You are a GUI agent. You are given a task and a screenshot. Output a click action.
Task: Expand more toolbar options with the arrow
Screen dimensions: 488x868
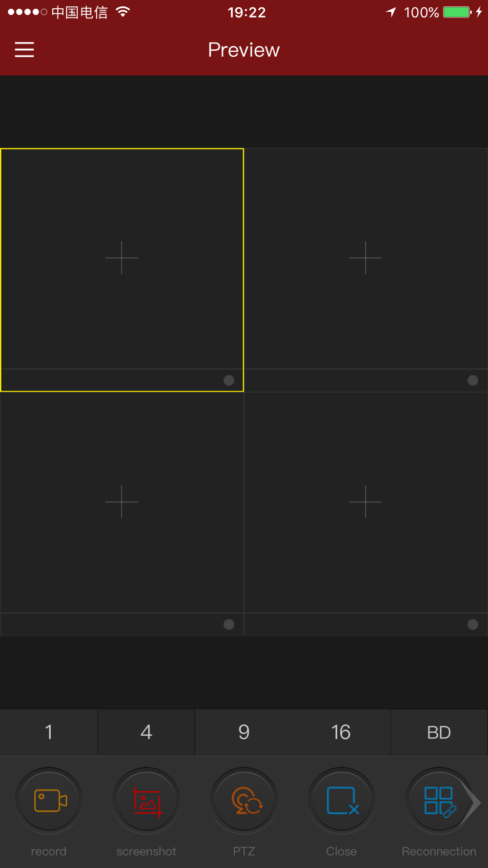[474, 803]
